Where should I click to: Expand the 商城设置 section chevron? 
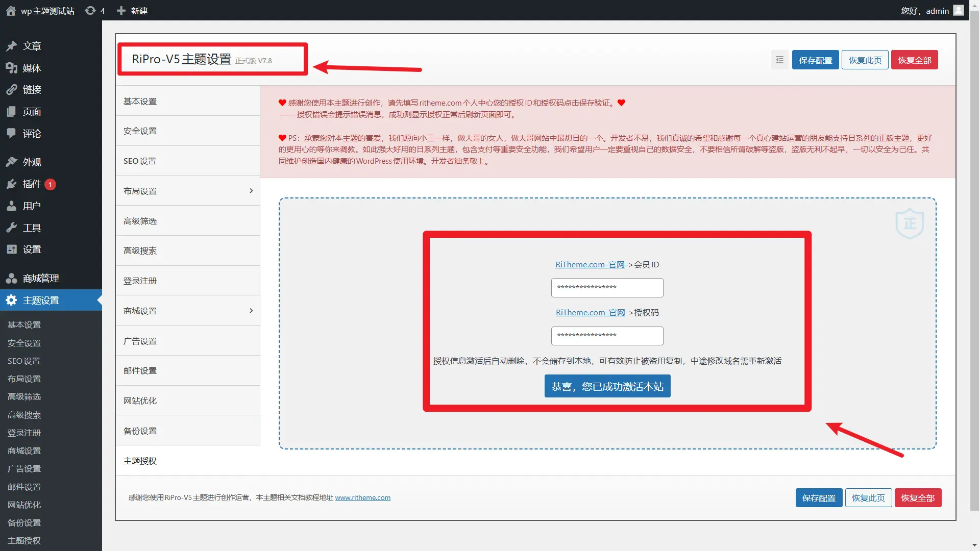(251, 311)
